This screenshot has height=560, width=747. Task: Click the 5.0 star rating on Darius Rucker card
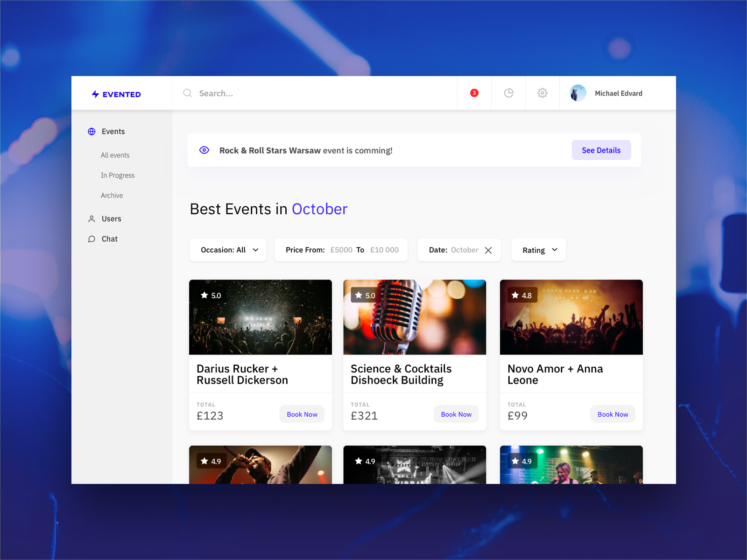point(211,295)
